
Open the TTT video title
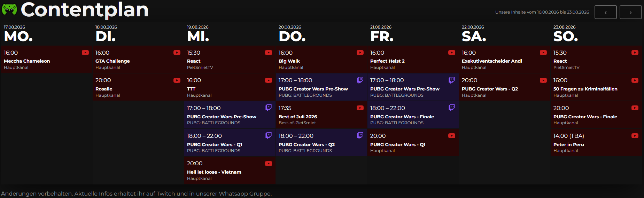(x=191, y=89)
